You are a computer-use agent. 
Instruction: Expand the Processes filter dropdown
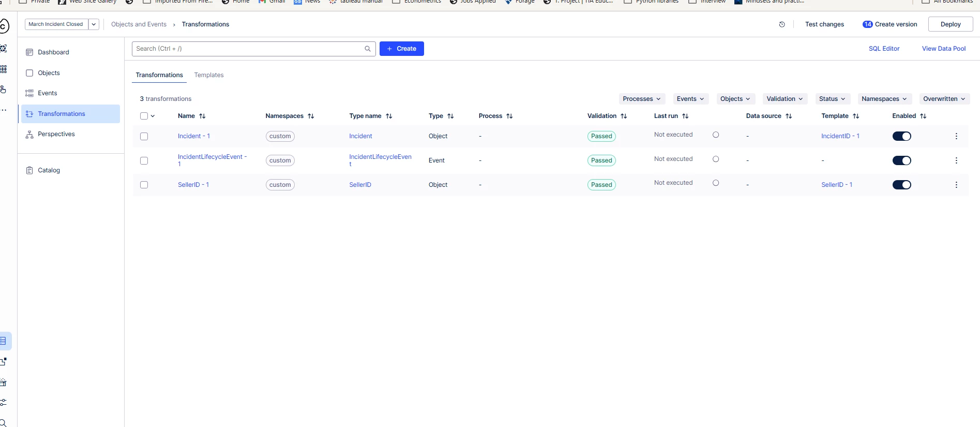[x=641, y=99]
